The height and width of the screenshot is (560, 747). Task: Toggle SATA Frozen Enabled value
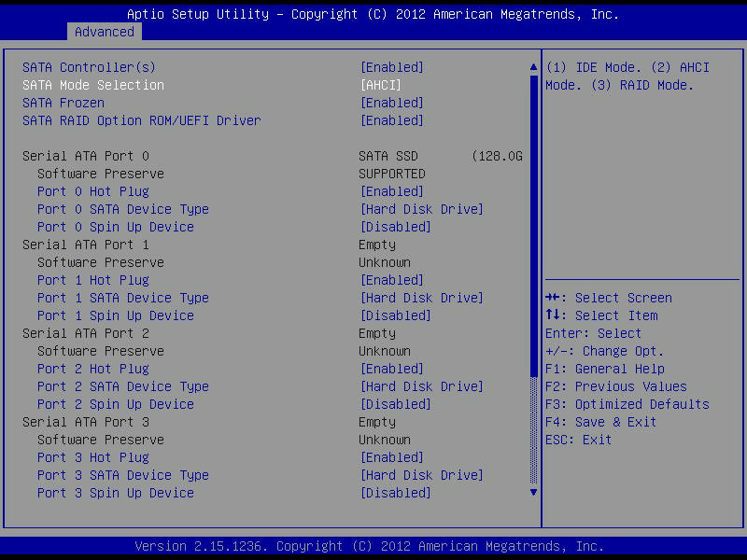(392, 103)
